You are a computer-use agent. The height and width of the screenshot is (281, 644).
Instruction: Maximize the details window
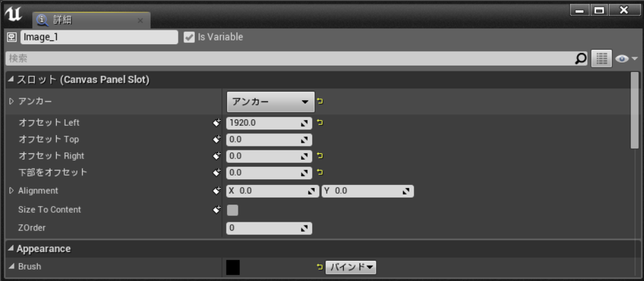point(599,10)
